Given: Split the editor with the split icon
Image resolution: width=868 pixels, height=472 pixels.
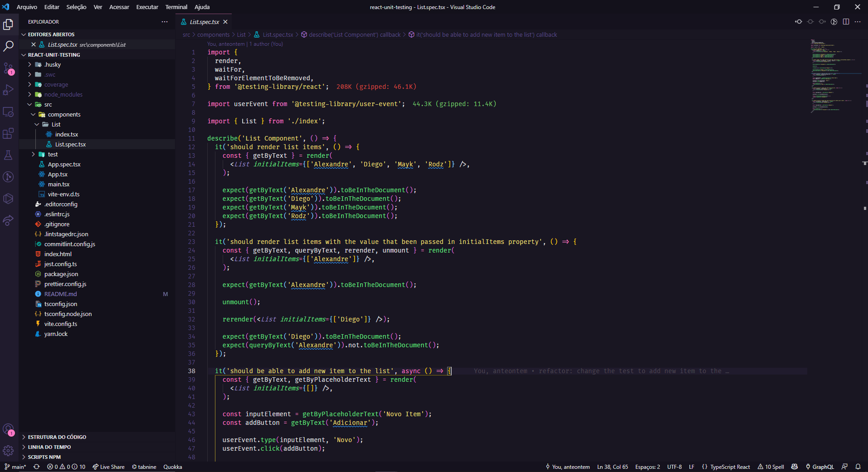Looking at the screenshot, I should coord(845,21).
